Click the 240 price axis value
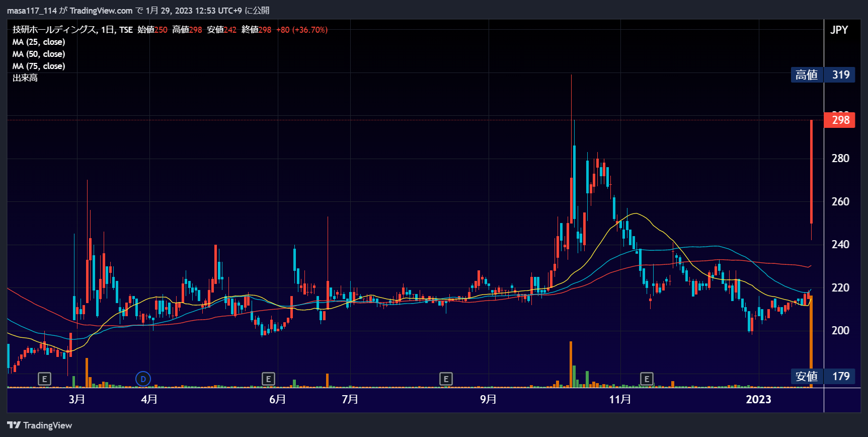Image resolution: width=868 pixels, height=437 pixels. pyautogui.click(x=840, y=244)
